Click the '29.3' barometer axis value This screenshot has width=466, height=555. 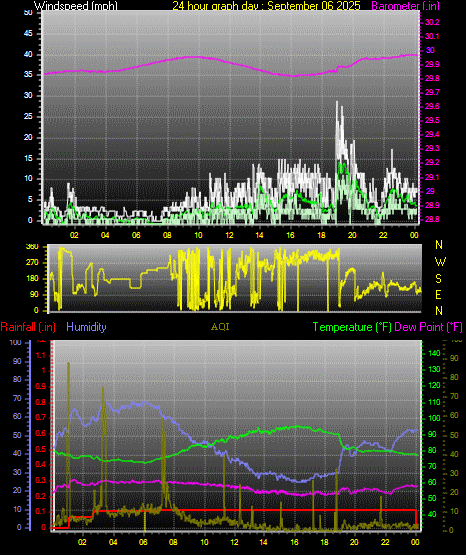432,148
